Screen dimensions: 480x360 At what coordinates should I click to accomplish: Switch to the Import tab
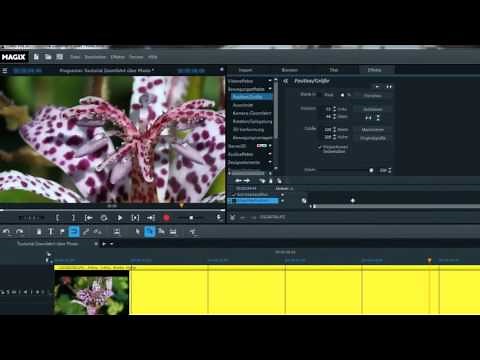[x=245, y=70]
